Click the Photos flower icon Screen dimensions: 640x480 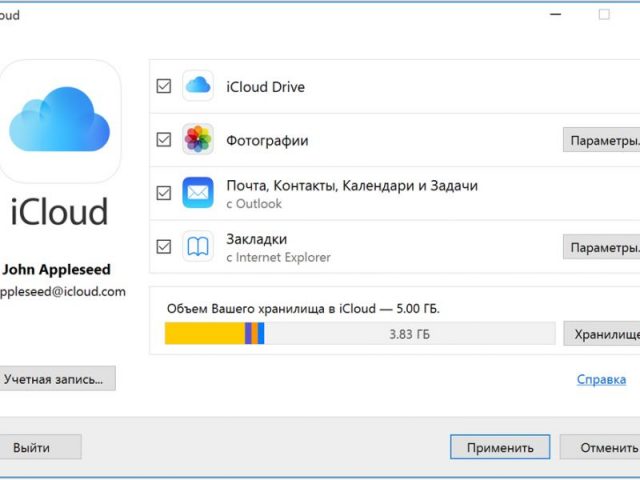click(198, 139)
